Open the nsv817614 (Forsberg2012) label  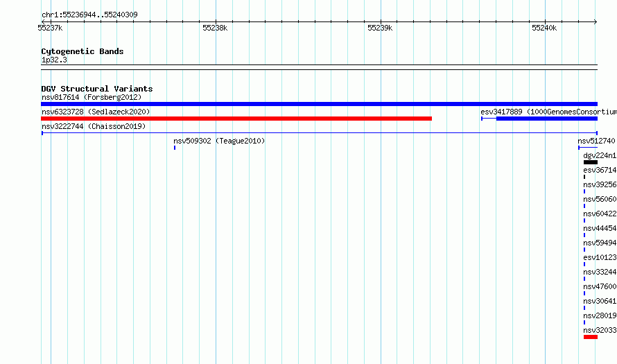pos(92,97)
